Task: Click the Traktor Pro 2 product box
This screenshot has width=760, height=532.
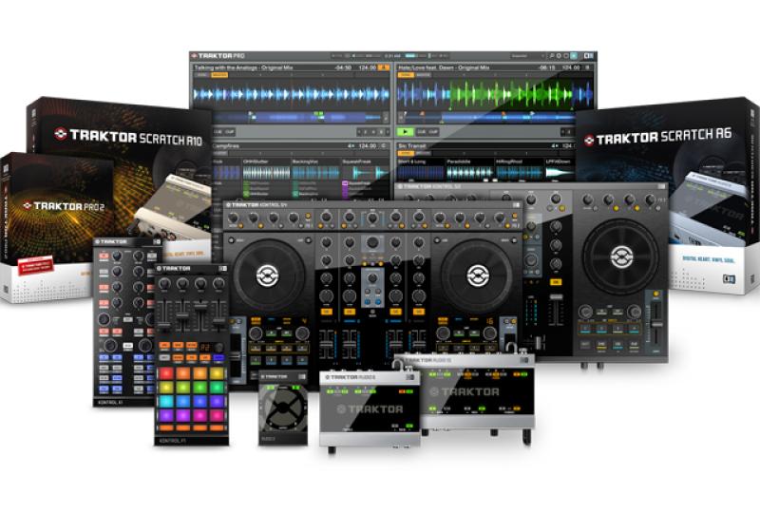Action: coord(53,228)
